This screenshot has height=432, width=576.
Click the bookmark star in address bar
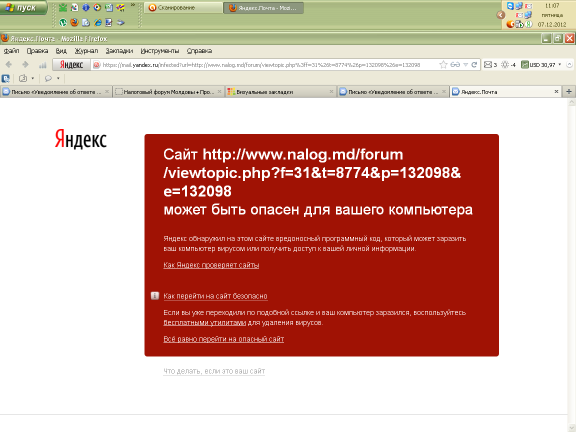click(x=443, y=65)
